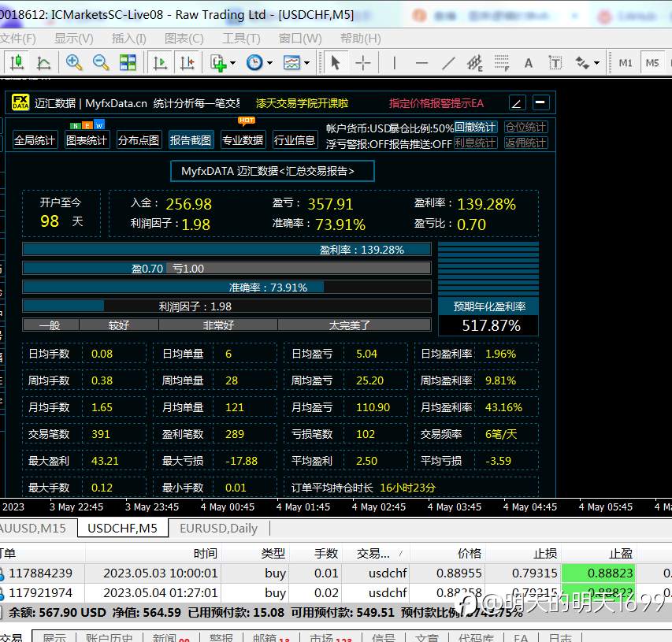The height and width of the screenshot is (642, 672).
Task: Switch to the EURUSD,Daily chart tab
Action: (218, 528)
